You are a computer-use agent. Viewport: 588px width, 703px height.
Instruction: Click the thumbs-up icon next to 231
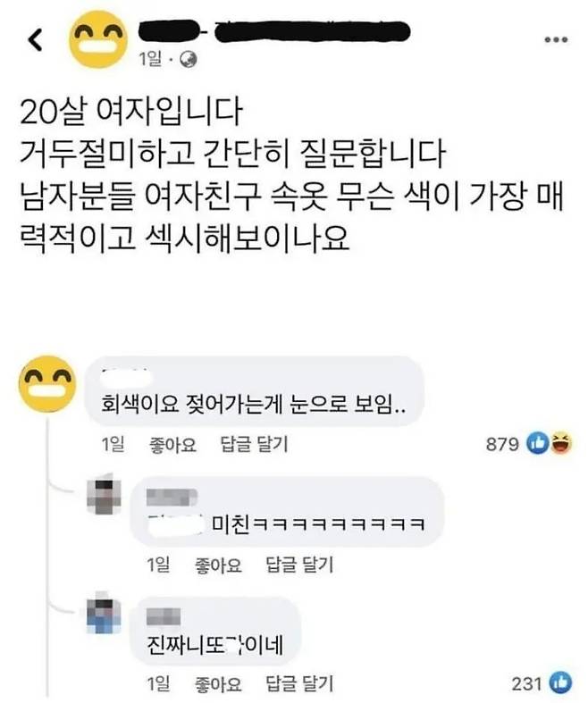tap(560, 683)
